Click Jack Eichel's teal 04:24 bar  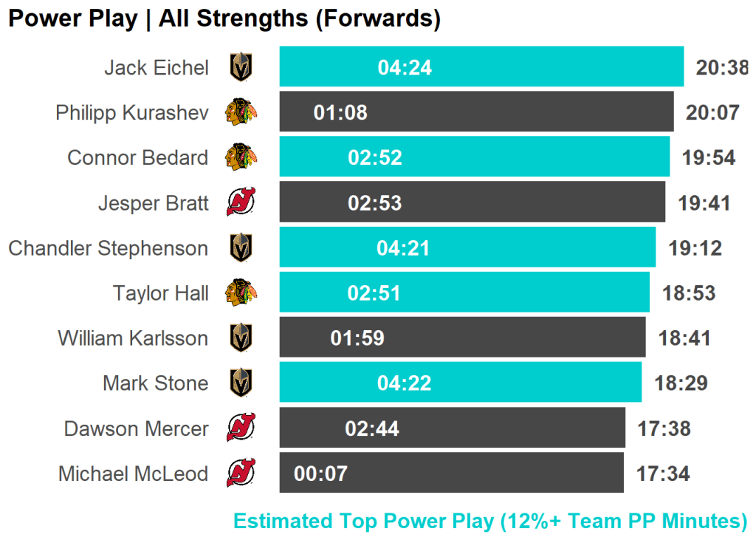pyautogui.click(x=481, y=67)
